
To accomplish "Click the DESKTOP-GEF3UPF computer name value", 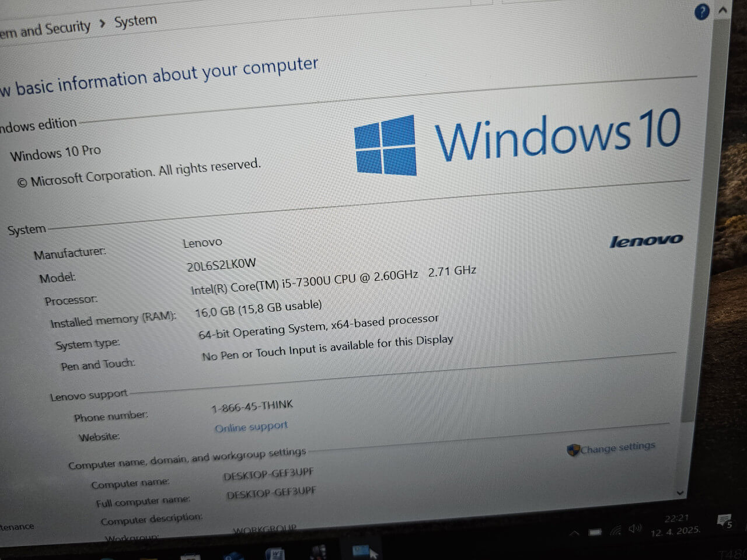I will [268, 474].
